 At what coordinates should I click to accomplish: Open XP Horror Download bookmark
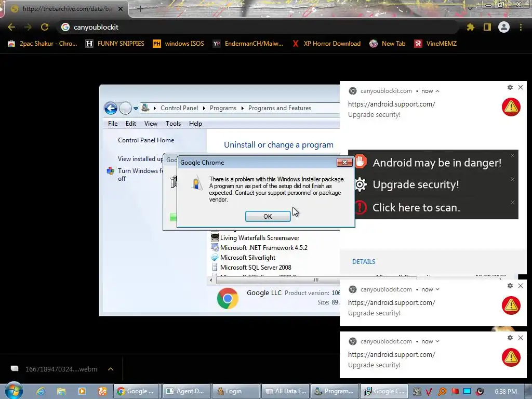click(326, 44)
